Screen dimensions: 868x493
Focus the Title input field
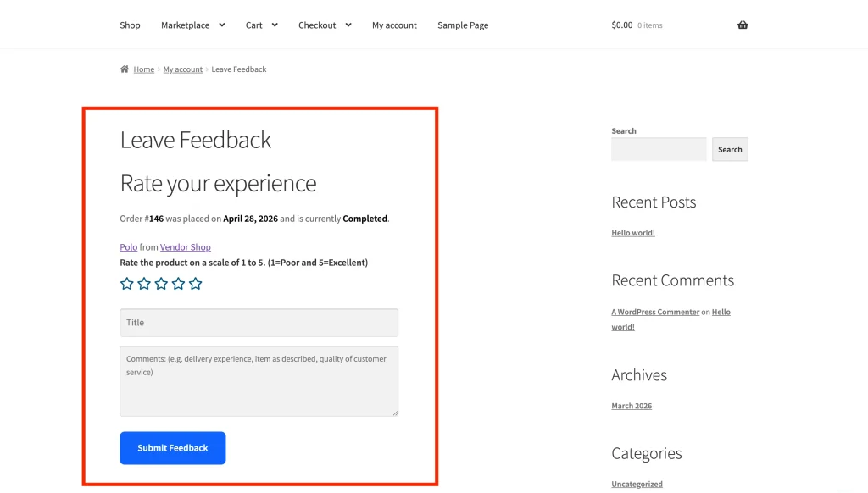pyautogui.click(x=259, y=323)
